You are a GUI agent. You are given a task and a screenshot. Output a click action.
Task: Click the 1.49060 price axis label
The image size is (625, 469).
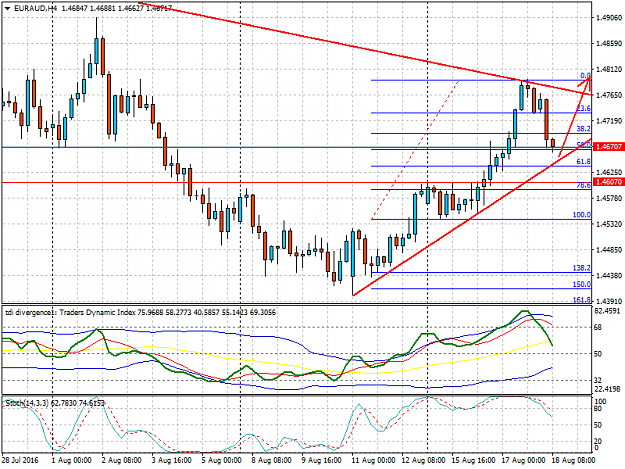(609, 18)
